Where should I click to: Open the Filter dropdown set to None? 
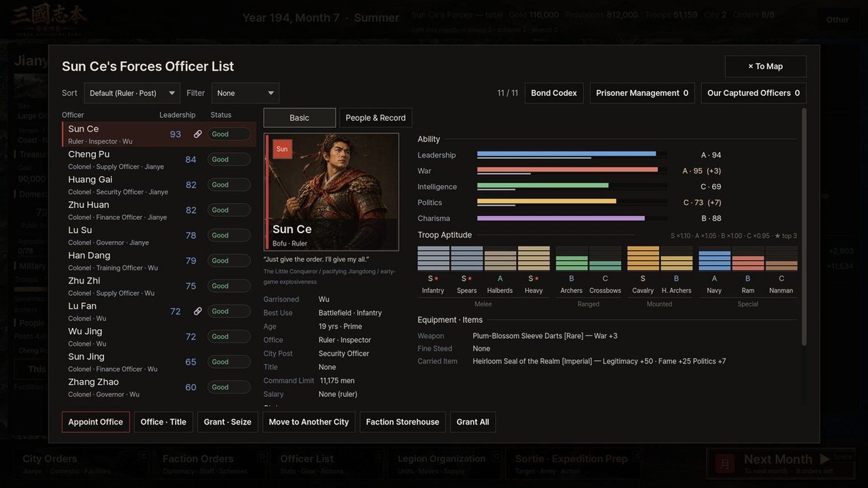[245, 93]
